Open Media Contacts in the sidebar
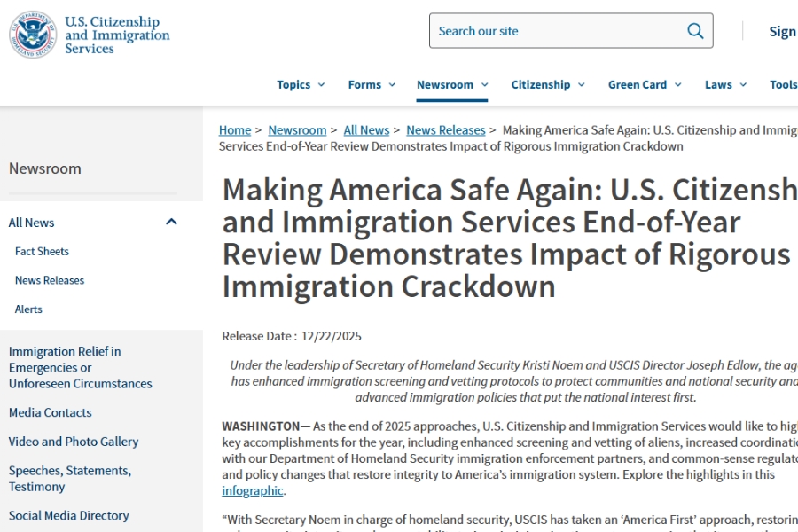Screen dimensions: 798x532 pyautogui.click(x=51, y=412)
